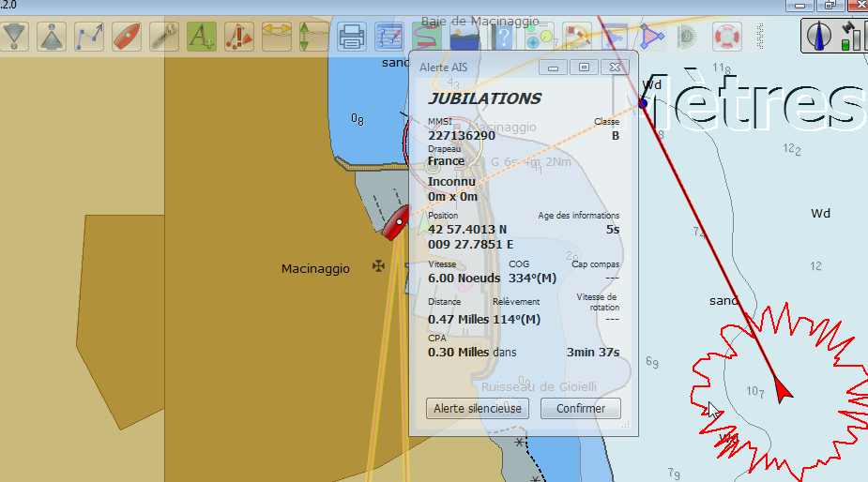Click the Zoom In toolbar icon

click(x=14, y=37)
